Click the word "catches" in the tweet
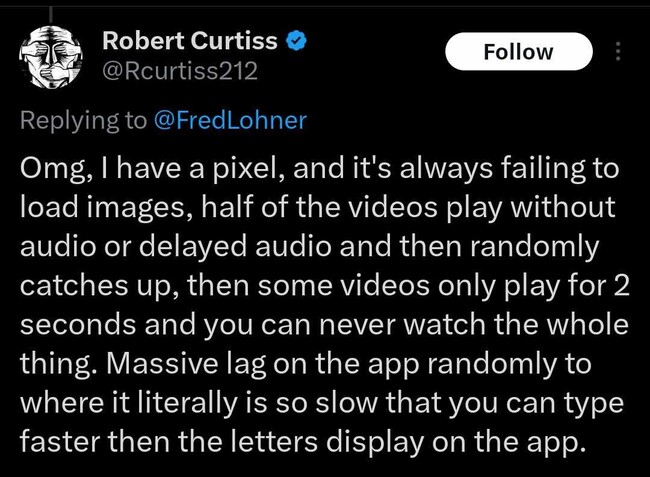 [x=74, y=286]
